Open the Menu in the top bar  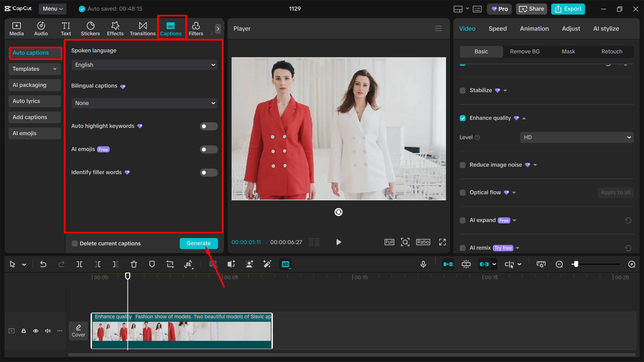pyautogui.click(x=52, y=9)
